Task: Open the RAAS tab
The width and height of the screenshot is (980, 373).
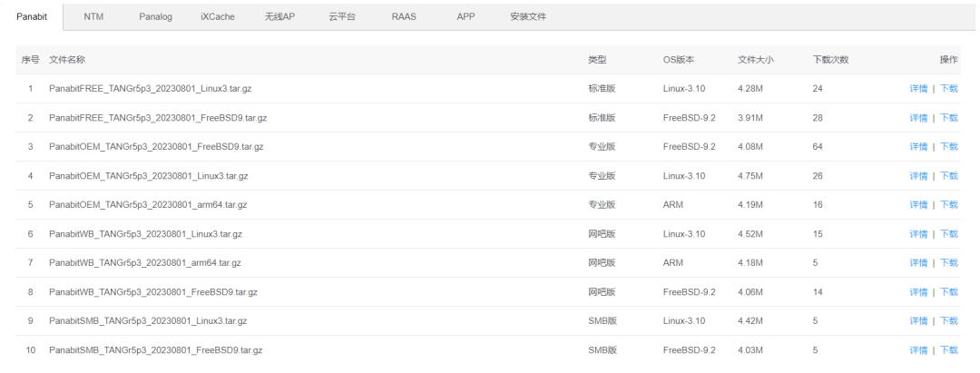Action: point(404,17)
